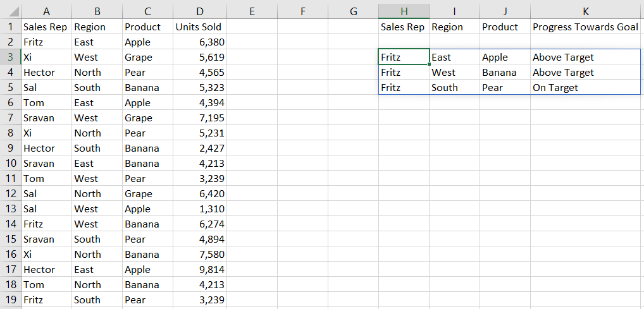Click cell H3 containing Fritz
The height and width of the screenshot is (309, 644).
pos(404,58)
